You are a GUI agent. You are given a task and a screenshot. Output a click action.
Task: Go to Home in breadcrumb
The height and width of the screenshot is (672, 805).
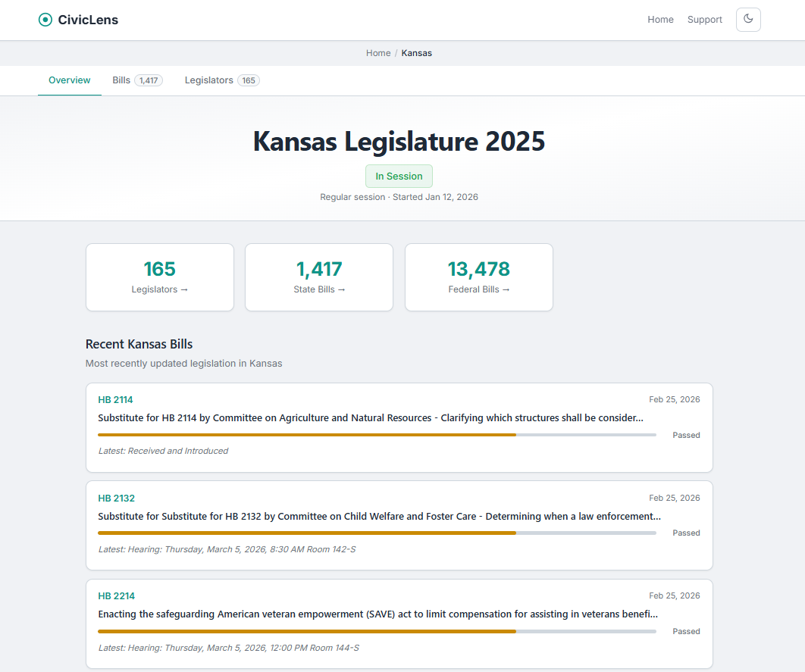click(x=378, y=53)
